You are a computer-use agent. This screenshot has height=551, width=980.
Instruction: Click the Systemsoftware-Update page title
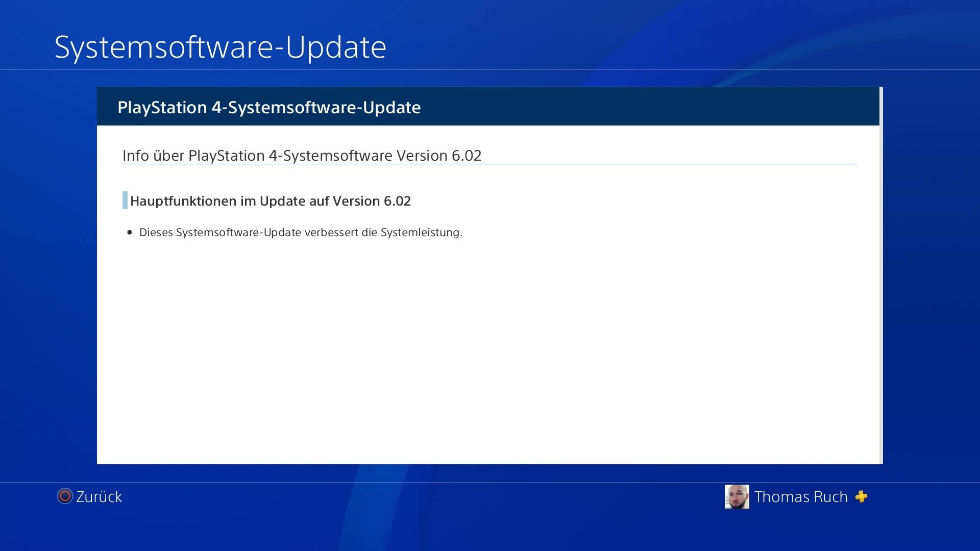pyautogui.click(x=220, y=47)
